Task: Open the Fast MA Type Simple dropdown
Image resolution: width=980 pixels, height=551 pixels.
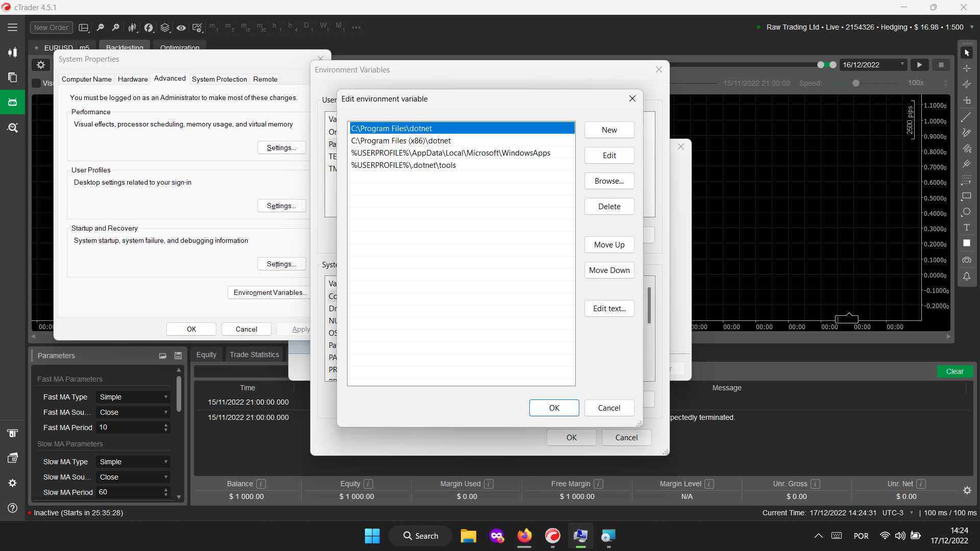Action: tap(133, 397)
